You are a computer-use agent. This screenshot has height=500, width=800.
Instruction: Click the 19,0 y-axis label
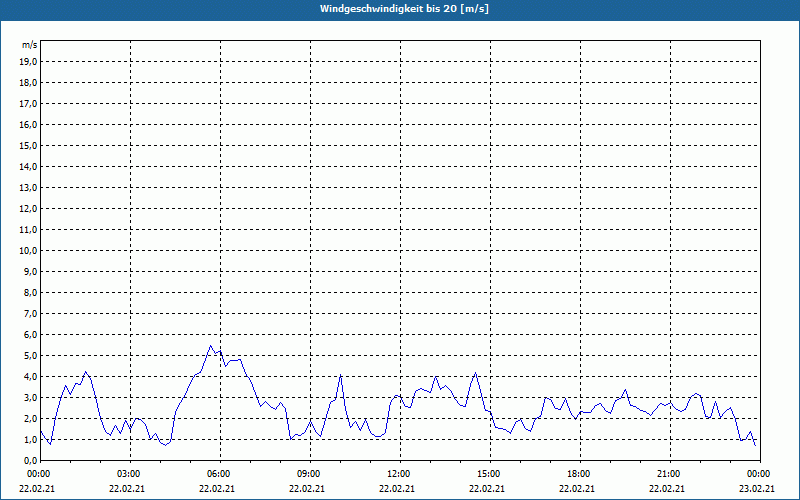tap(28, 62)
